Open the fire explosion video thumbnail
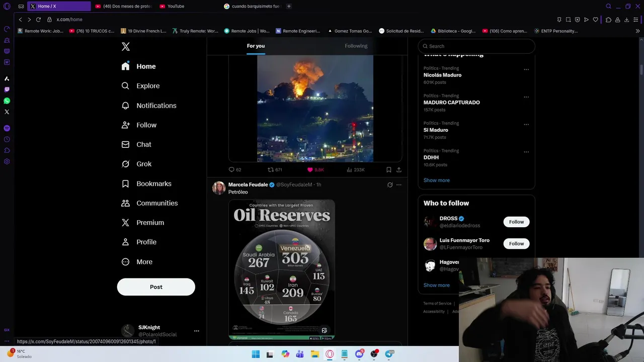The width and height of the screenshot is (644, 362). [x=315, y=108]
